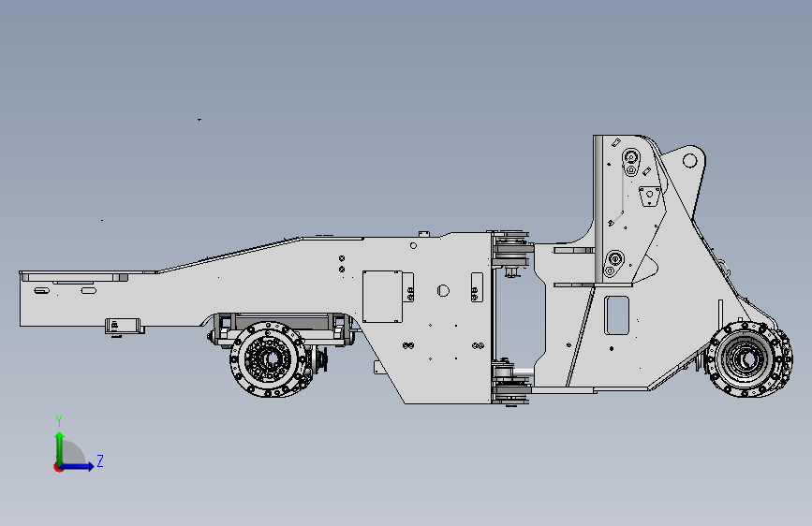The image size is (812, 526).
Task: Click the red X axis origin dot of the triad
Action: coord(58,467)
